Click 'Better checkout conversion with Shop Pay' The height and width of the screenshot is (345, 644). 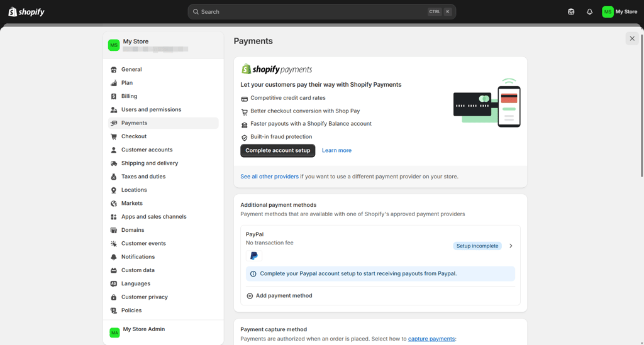pyautogui.click(x=305, y=111)
